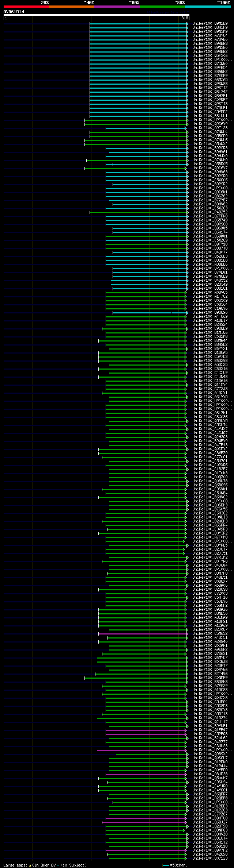Open hit UniRef100_Q989X2
Image resolution: width=234 pixels, height=868 pixels.
210,754
